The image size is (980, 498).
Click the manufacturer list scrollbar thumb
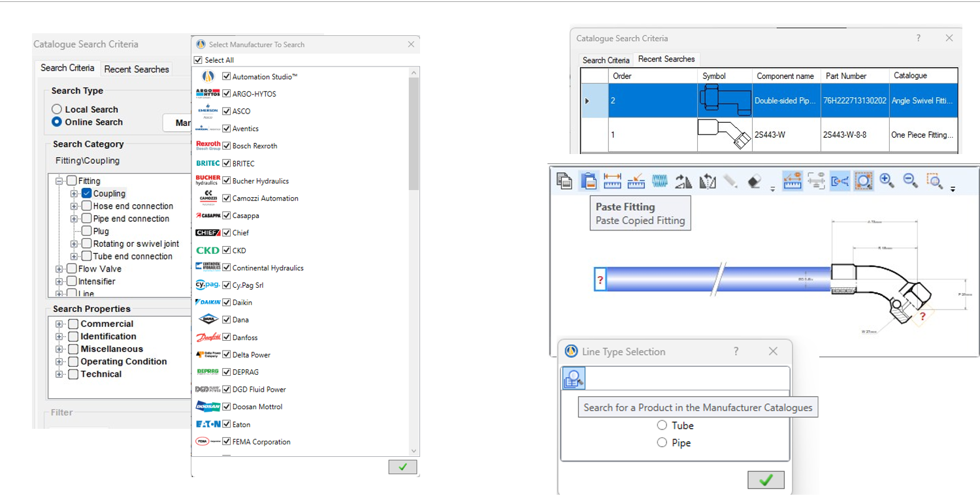pos(413,133)
